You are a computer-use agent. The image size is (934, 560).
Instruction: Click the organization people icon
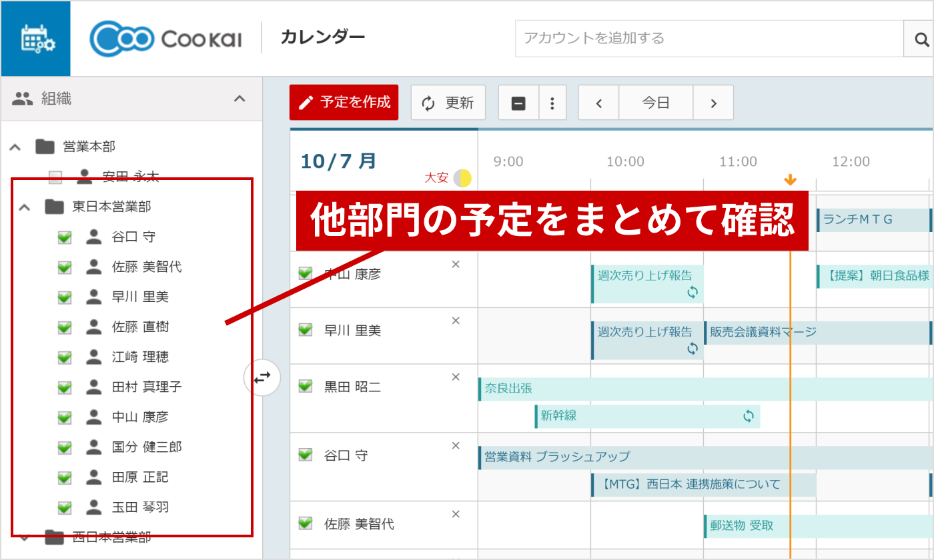(23, 99)
